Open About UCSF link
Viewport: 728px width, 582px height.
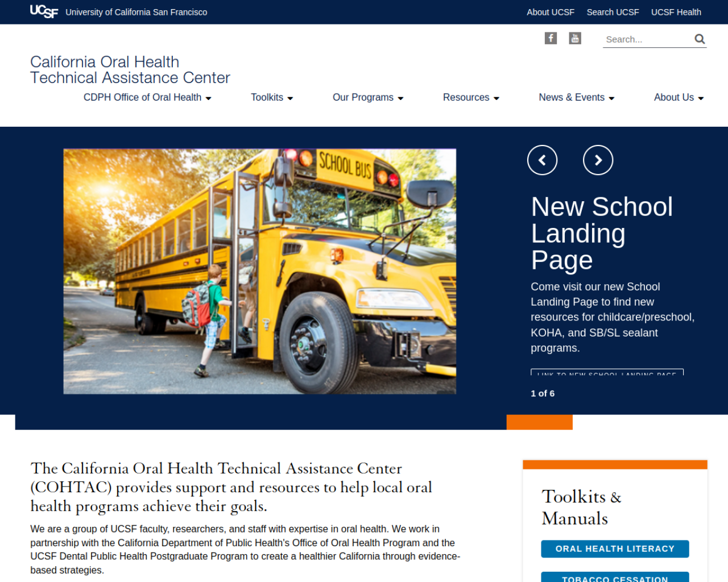tap(551, 12)
